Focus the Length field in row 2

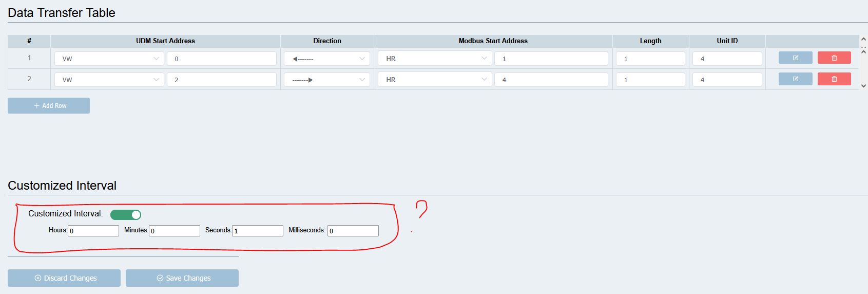650,80
